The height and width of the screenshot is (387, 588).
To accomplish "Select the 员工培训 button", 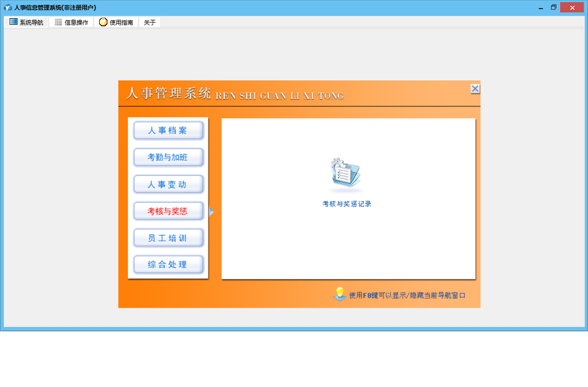I will pos(169,238).
